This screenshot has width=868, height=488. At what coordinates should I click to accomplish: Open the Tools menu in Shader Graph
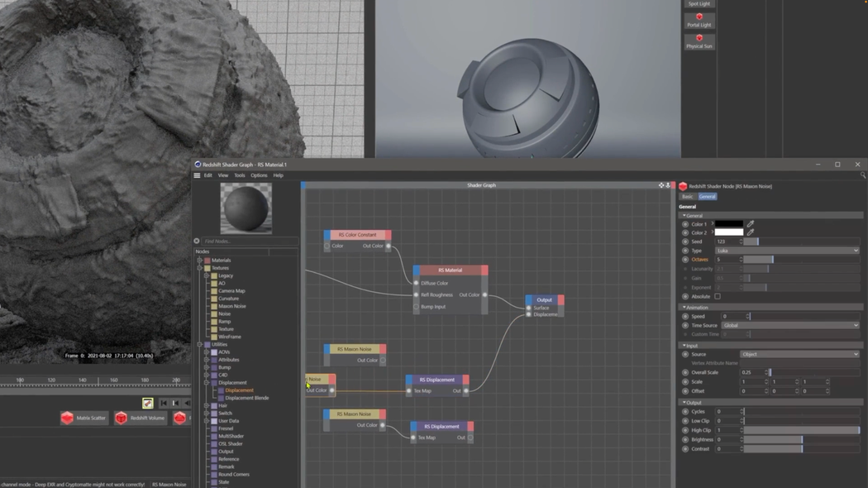point(240,175)
